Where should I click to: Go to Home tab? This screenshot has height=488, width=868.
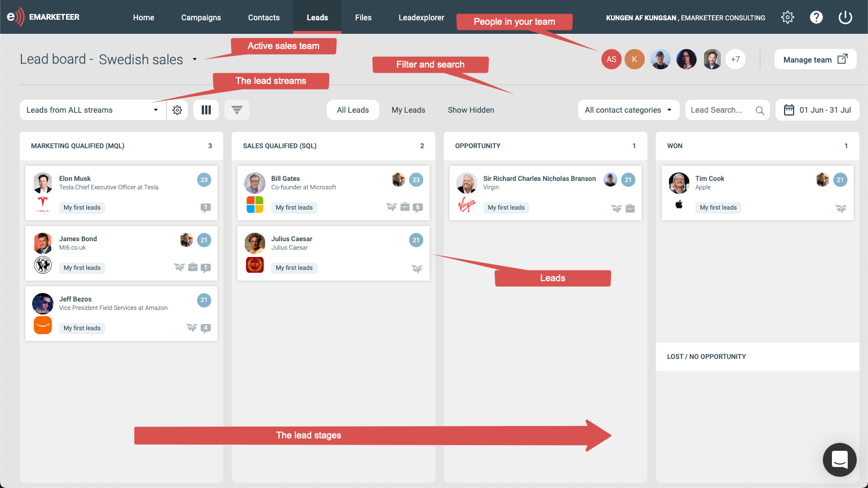144,17
